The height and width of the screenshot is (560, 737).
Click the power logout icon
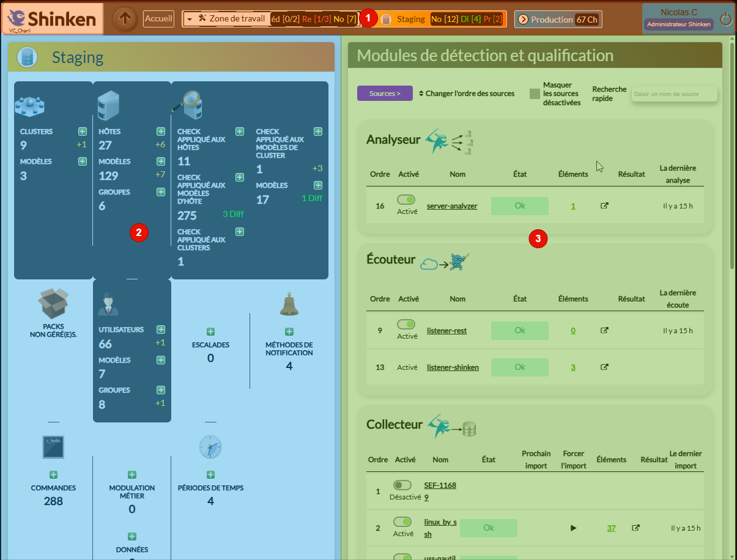pos(725,20)
